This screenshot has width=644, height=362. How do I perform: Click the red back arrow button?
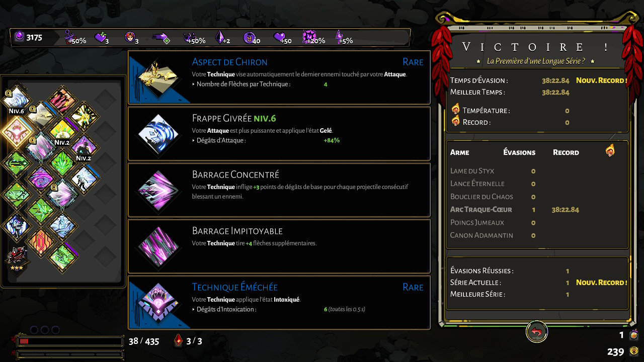click(x=537, y=332)
